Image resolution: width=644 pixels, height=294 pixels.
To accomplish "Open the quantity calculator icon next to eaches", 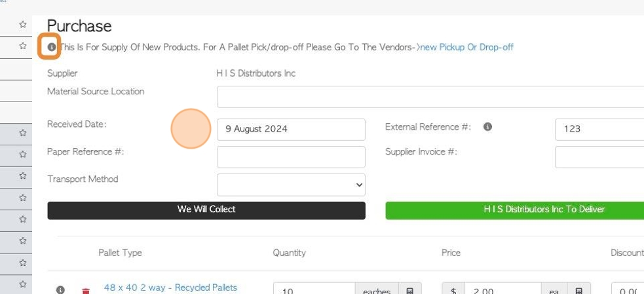I will tap(410, 291).
